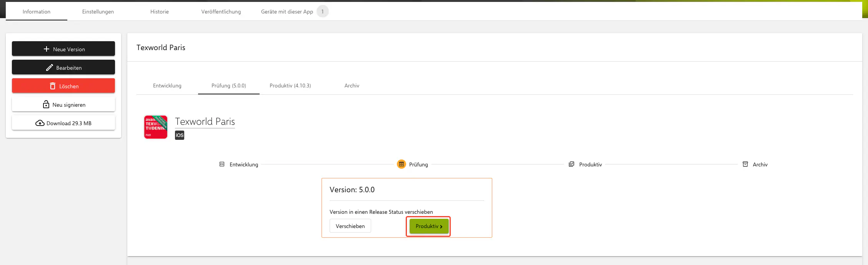Image resolution: width=868 pixels, height=265 pixels.
Task: Click the Neue Version button
Action: click(63, 49)
